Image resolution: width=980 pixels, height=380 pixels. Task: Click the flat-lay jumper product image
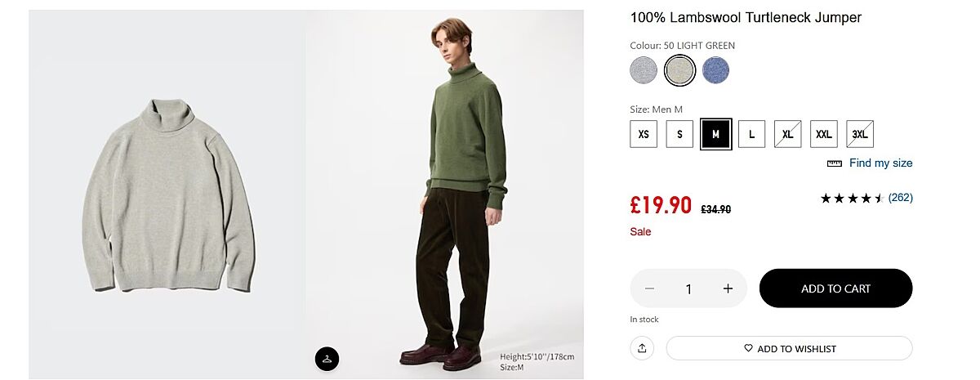pyautogui.click(x=167, y=194)
